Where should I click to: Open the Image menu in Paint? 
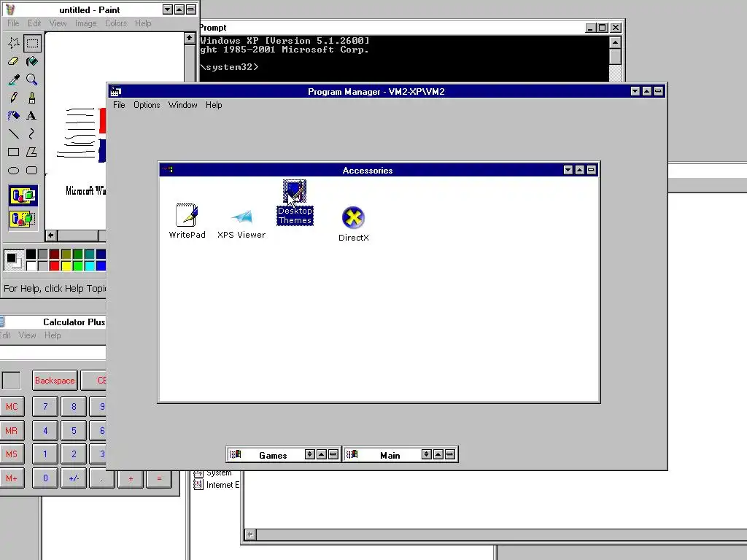click(86, 23)
